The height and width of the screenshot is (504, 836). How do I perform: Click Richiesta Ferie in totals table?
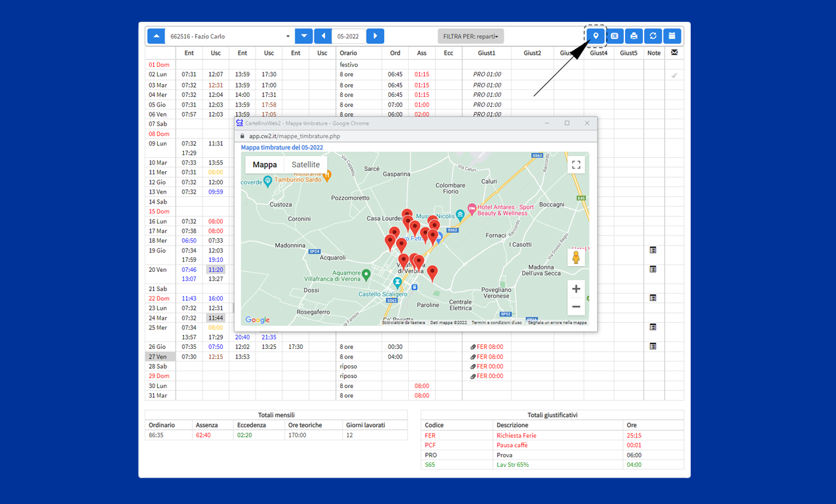516,436
